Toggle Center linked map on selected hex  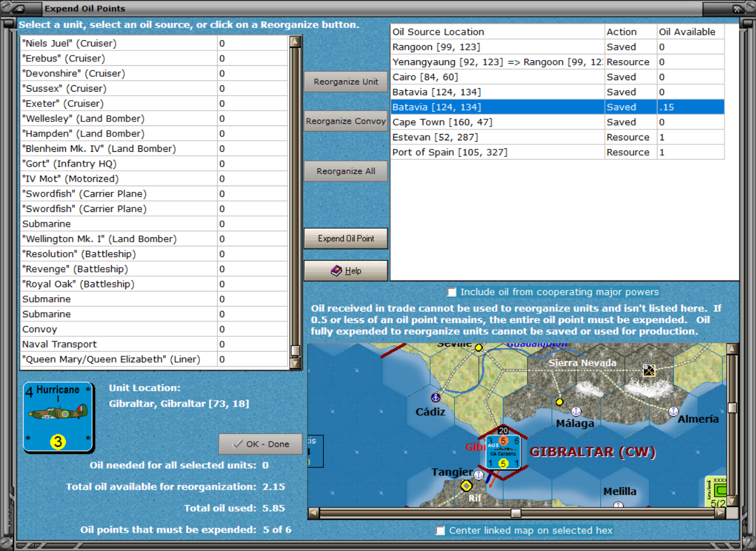click(440, 530)
